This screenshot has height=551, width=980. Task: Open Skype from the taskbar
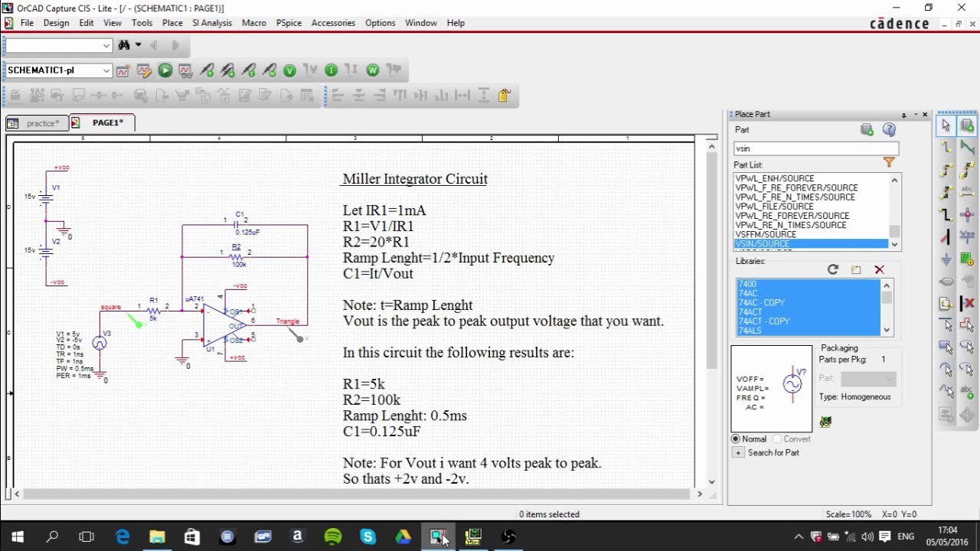(368, 537)
